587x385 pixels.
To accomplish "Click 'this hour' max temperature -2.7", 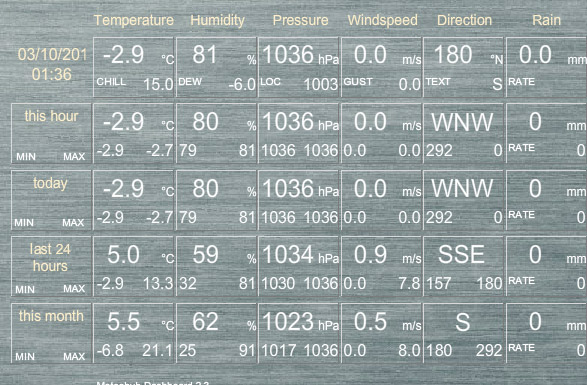I will pos(159,151).
